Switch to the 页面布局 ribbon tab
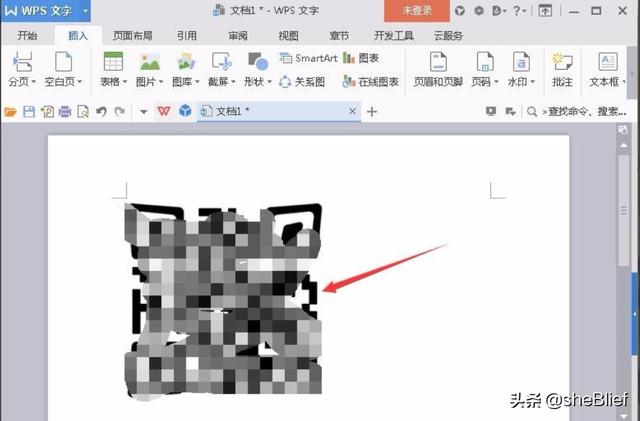Viewport: 640px width, 421px height. tap(132, 35)
